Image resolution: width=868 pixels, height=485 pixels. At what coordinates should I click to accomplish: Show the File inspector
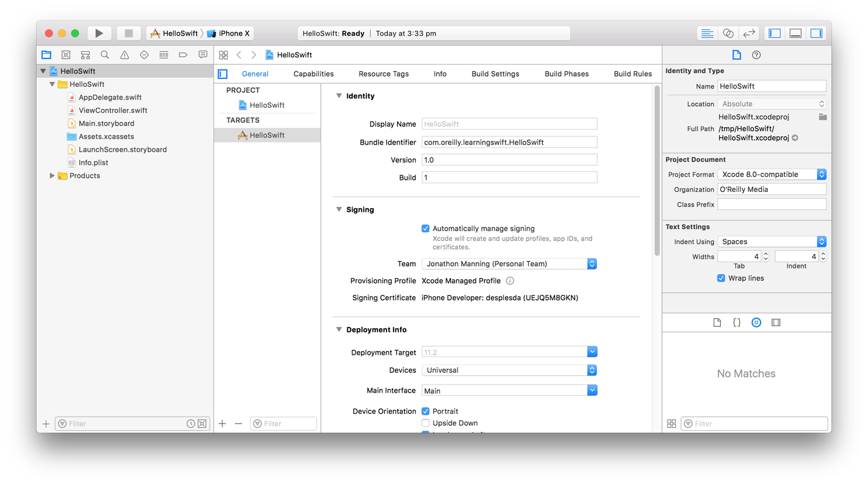coord(737,55)
